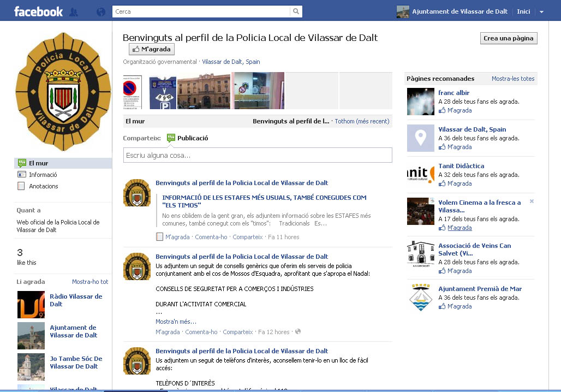The image size is (561, 392).
Task: Click in the Cerca search field
Action: pos(201,11)
